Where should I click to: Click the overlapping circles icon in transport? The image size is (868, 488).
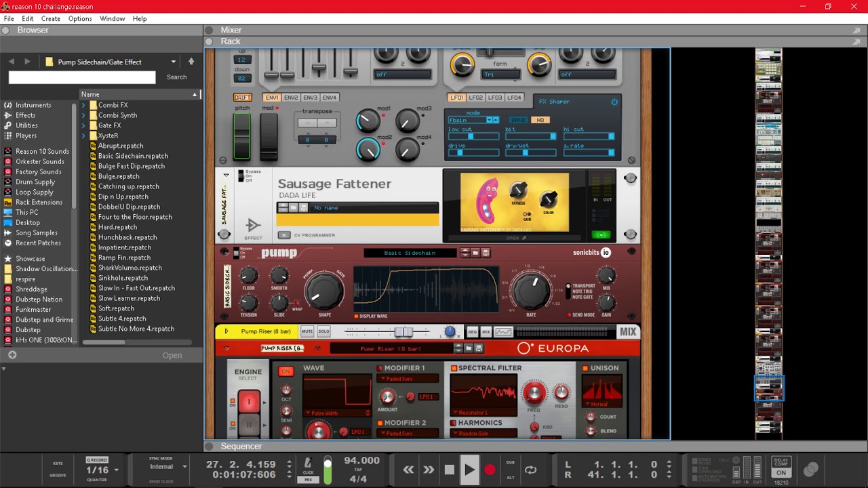(810, 469)
